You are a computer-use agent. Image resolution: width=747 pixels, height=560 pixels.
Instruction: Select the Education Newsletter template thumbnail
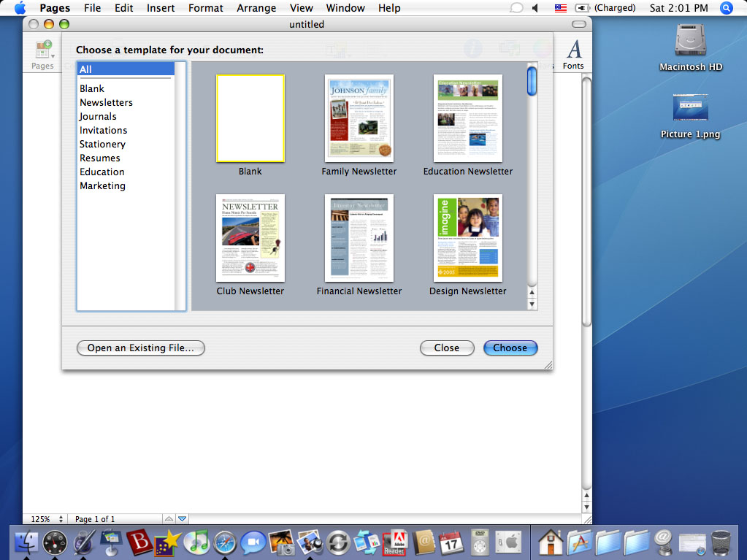point(468,118)
